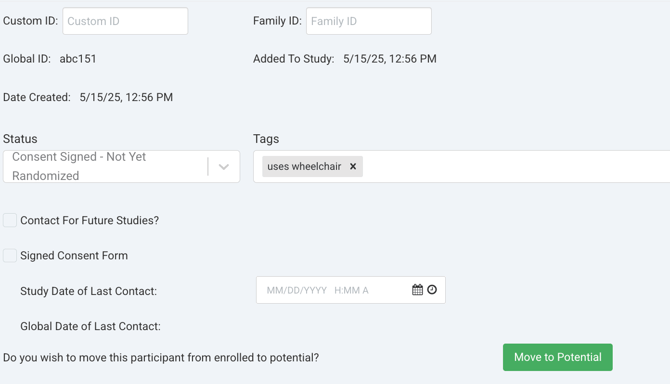Focus the Family ID text field
This screenshot has height=384, width=670.
369,21
